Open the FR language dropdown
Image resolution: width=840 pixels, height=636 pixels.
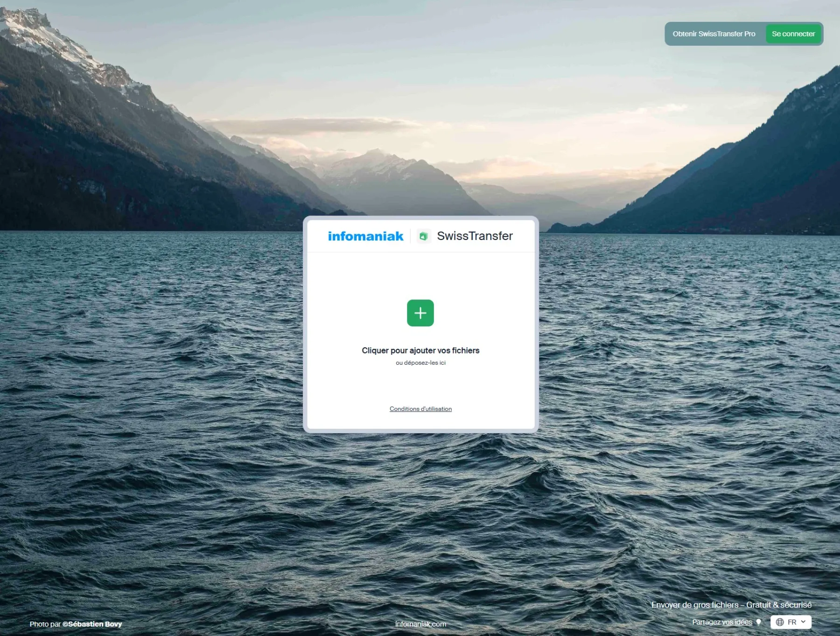coord(791,622)
